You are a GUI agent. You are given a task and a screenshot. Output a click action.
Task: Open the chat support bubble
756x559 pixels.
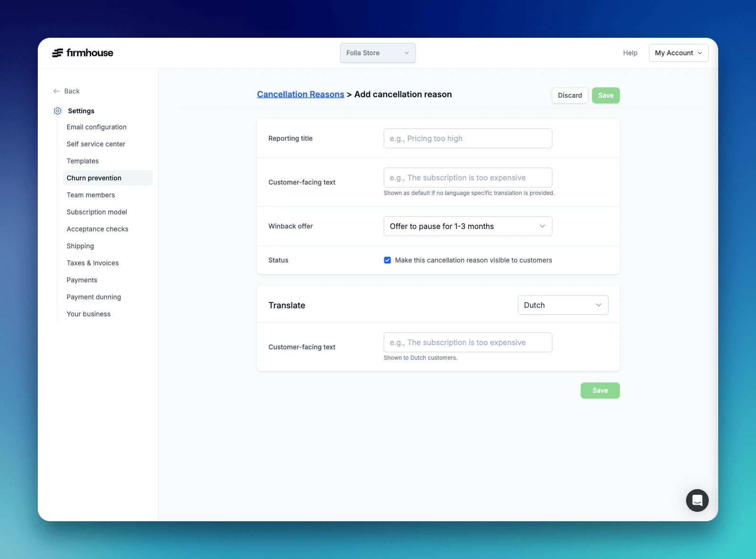point(697,500)
